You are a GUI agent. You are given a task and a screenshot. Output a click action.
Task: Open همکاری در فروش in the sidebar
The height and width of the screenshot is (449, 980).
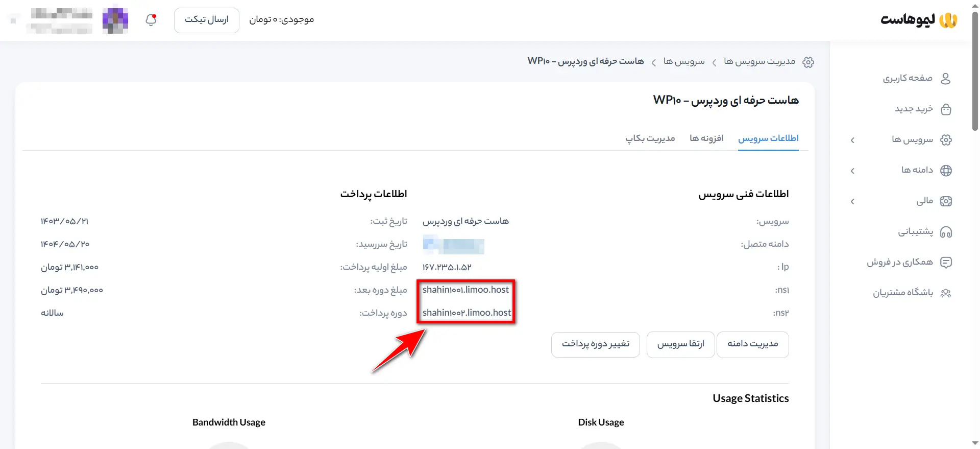900,262
